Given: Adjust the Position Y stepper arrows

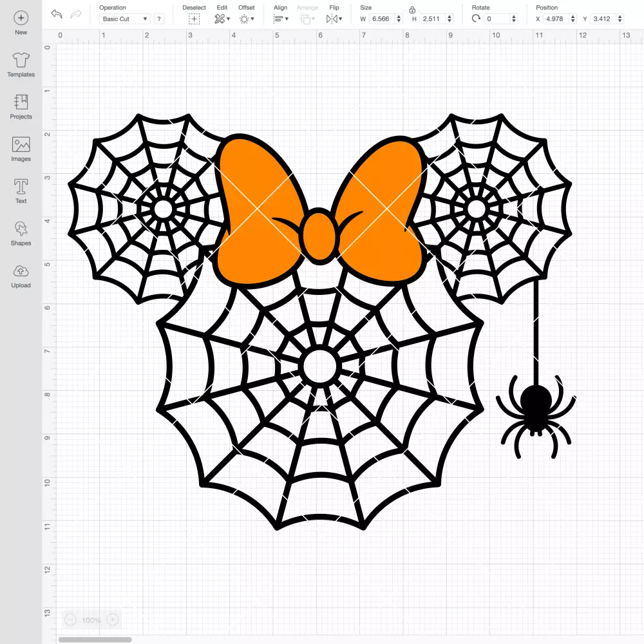Looking at the screenshot, I should pos(620,19).
